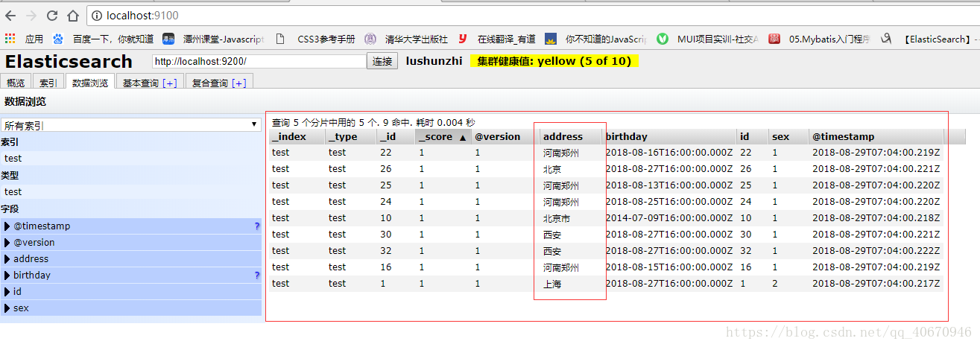Click timestamp 2018-08-29T07:04:00.217Z
This screenshot has height=347, width=980.
coord(876,284)
